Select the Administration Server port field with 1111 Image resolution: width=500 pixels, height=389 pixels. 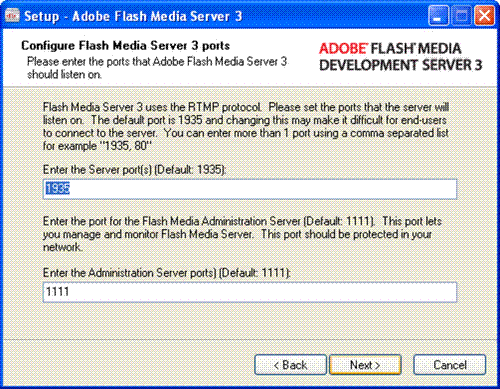pyautogui.click(x=250, y=292)
